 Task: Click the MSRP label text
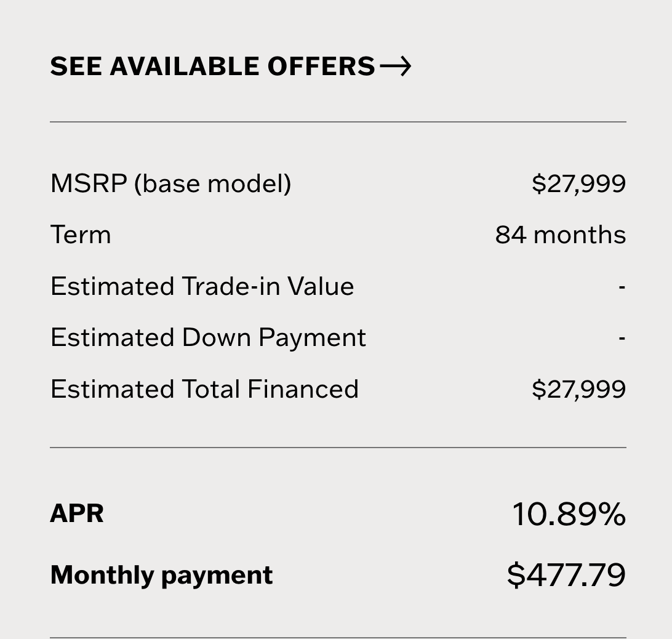[89, 183]
